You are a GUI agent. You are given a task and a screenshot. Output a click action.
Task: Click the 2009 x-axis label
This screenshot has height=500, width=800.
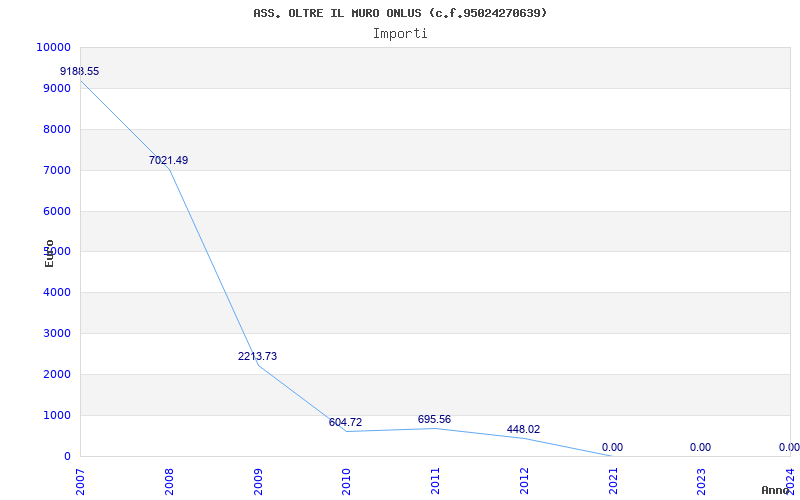click(258, 481)
